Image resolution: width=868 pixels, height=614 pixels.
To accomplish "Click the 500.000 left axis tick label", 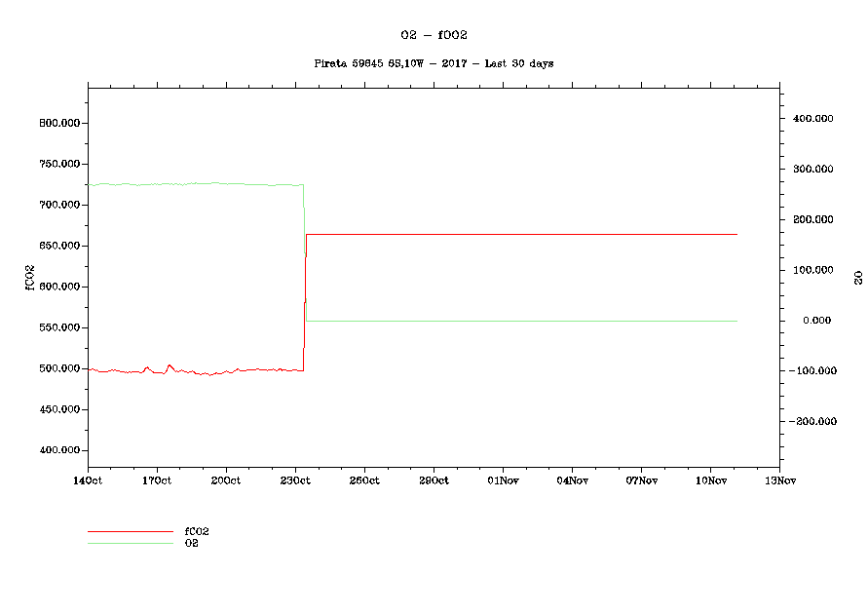I will pos(58,369).
